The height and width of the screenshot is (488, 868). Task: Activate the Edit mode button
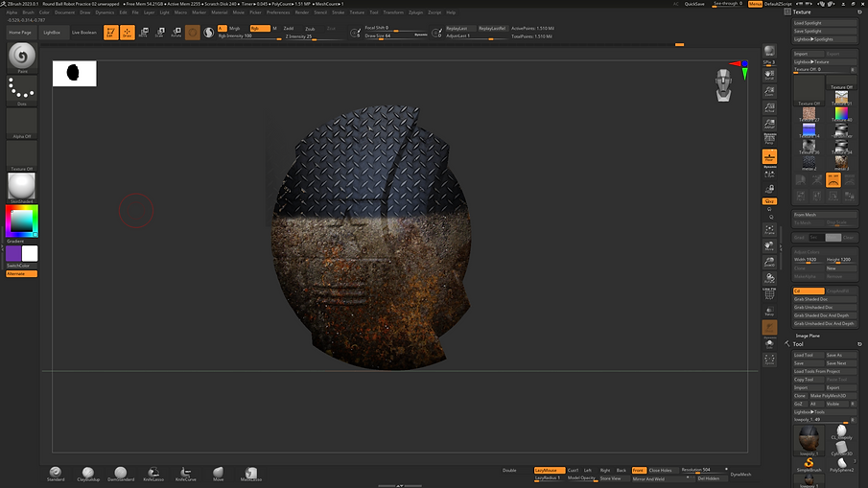[110, 33]
